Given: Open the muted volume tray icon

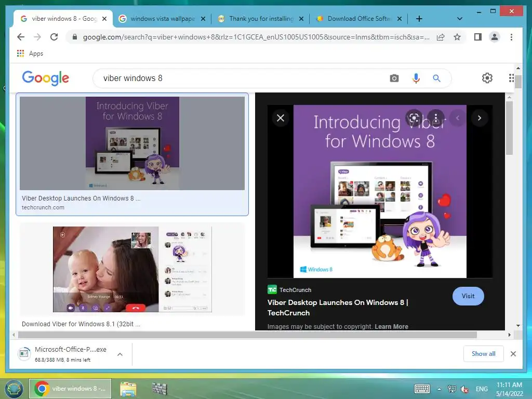Looking at the screenshot, I should 464,389.
